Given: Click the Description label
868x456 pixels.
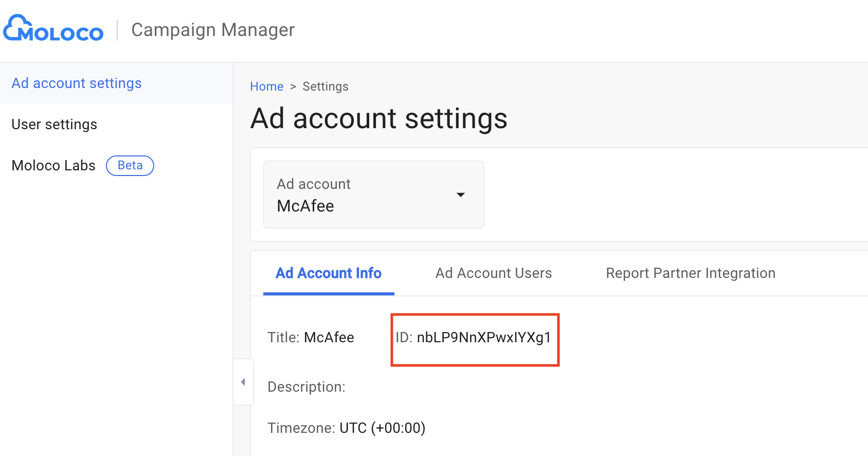Looking at the screenshot, I should click(306, 387).
